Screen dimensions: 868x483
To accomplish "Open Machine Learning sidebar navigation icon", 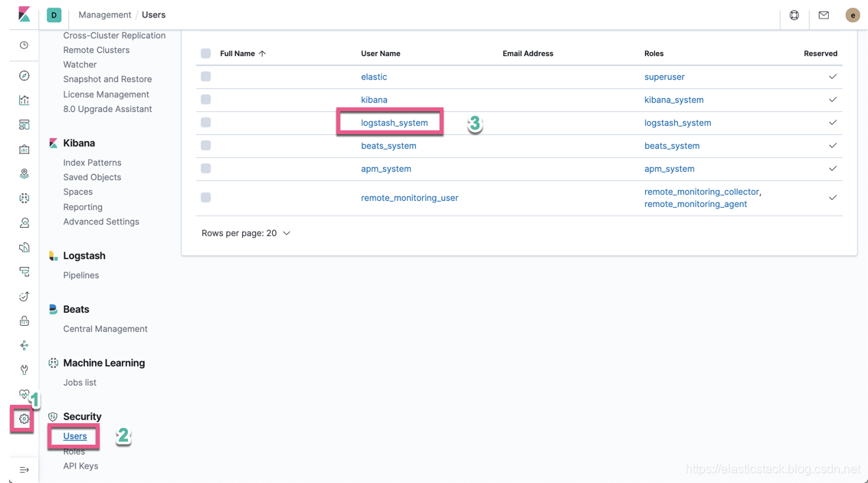I will tap(24, 199).
